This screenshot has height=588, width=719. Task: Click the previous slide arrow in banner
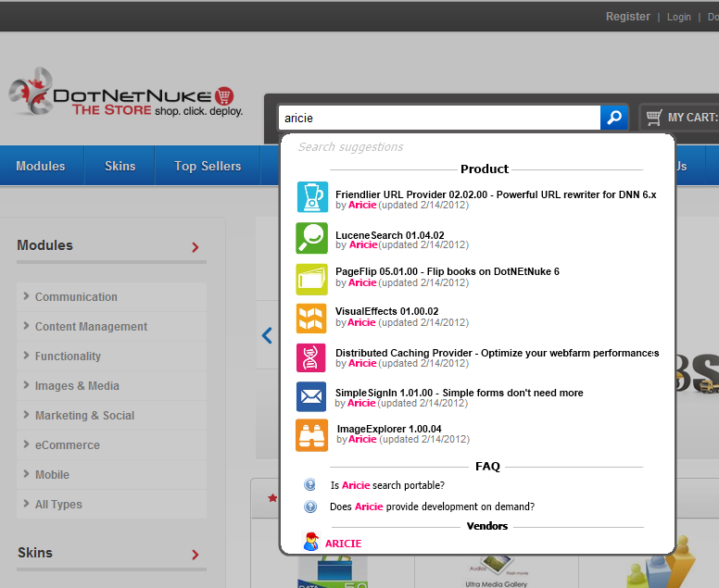tap(267, 335)
